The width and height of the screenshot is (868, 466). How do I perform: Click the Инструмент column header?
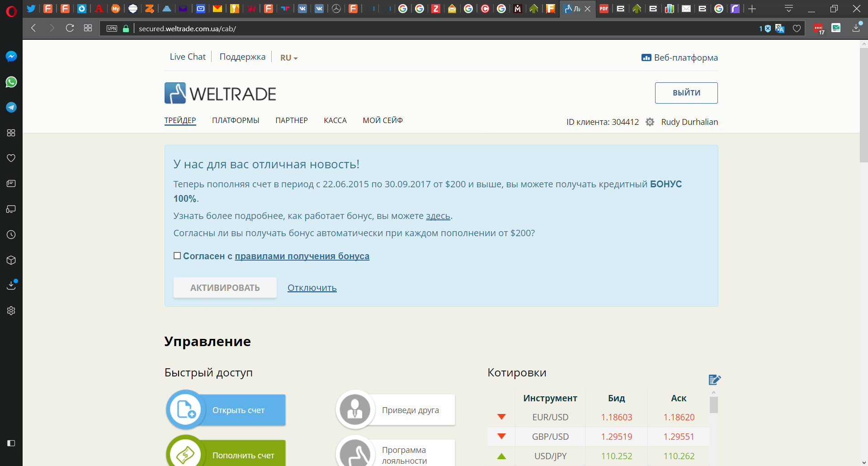(x=550, y=398)
